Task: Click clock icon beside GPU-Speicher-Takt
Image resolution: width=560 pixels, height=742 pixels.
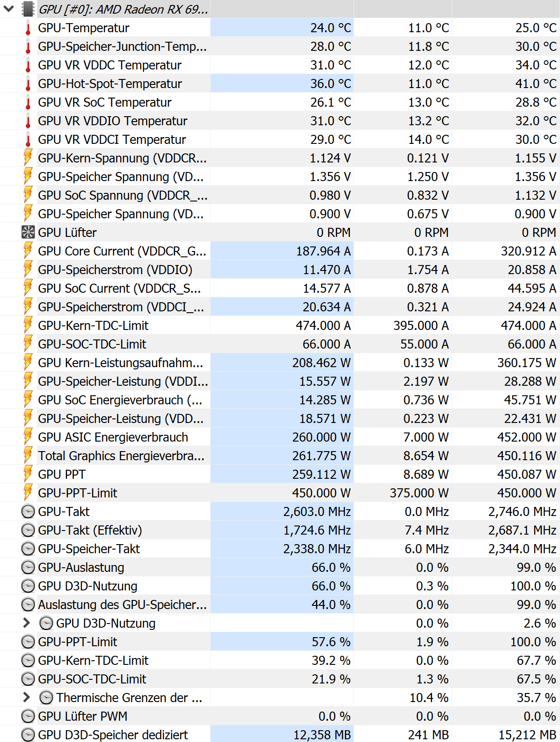Action: [x=28, y=549]
